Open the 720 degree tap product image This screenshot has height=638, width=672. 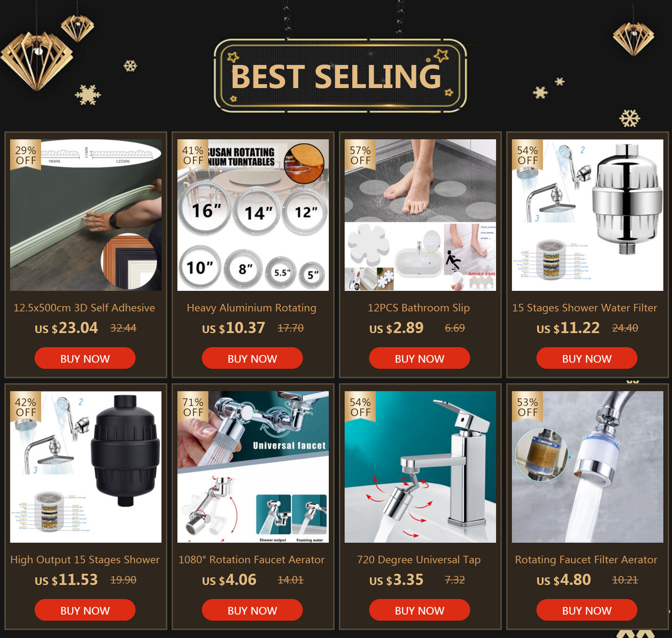(420, 467)
